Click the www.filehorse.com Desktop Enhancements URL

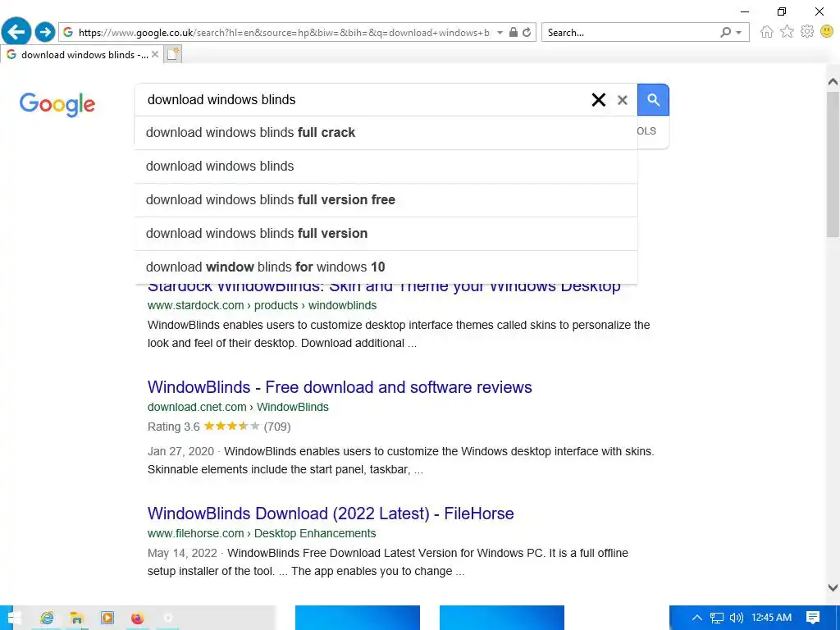click(262, 533)
